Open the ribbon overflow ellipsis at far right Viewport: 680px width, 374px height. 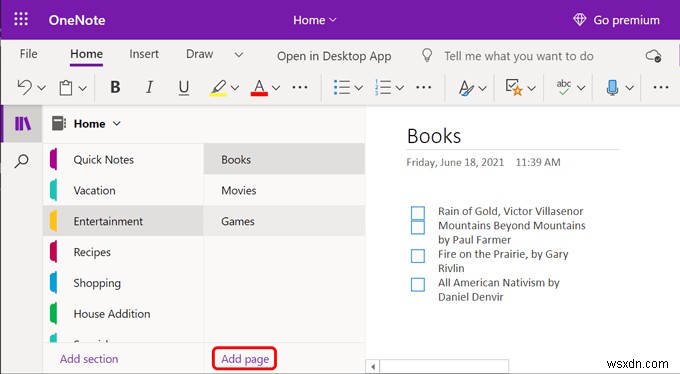pos(660,88)
